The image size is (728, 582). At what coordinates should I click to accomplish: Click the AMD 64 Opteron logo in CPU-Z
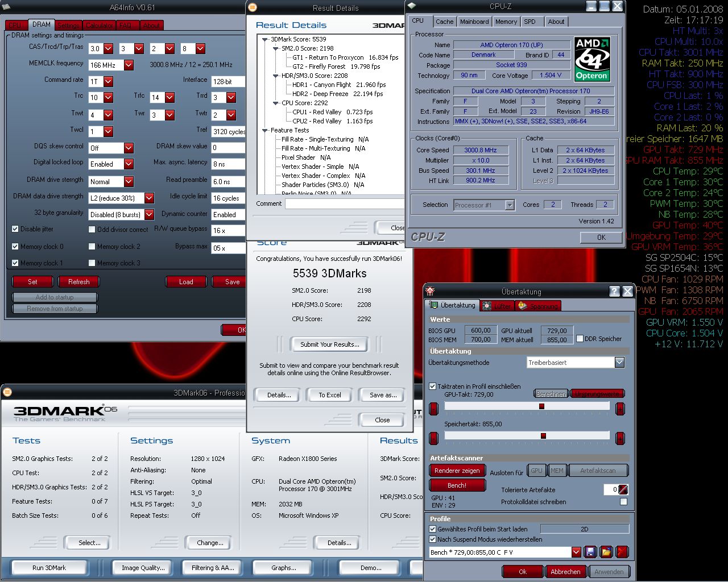click(592, 60)
